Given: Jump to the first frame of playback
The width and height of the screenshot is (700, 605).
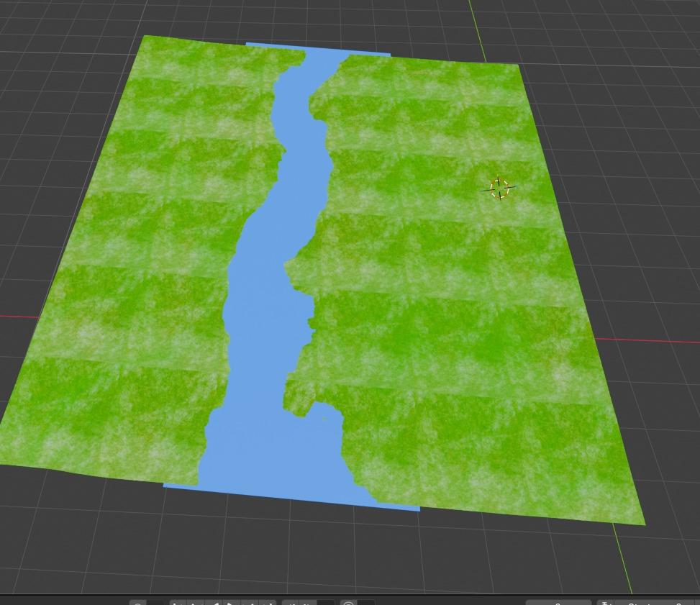Looking at the screenshot, I should click(x=176, y=603).
